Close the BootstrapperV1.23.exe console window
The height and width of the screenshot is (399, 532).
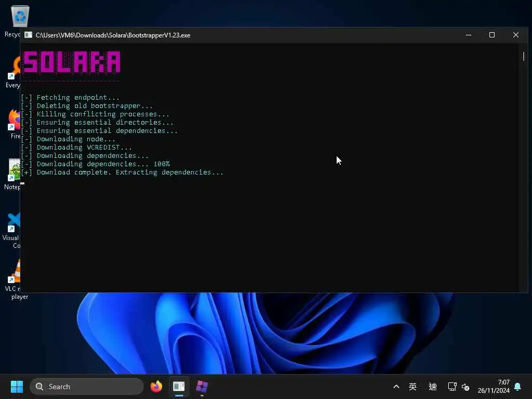[x=516, y=35]
